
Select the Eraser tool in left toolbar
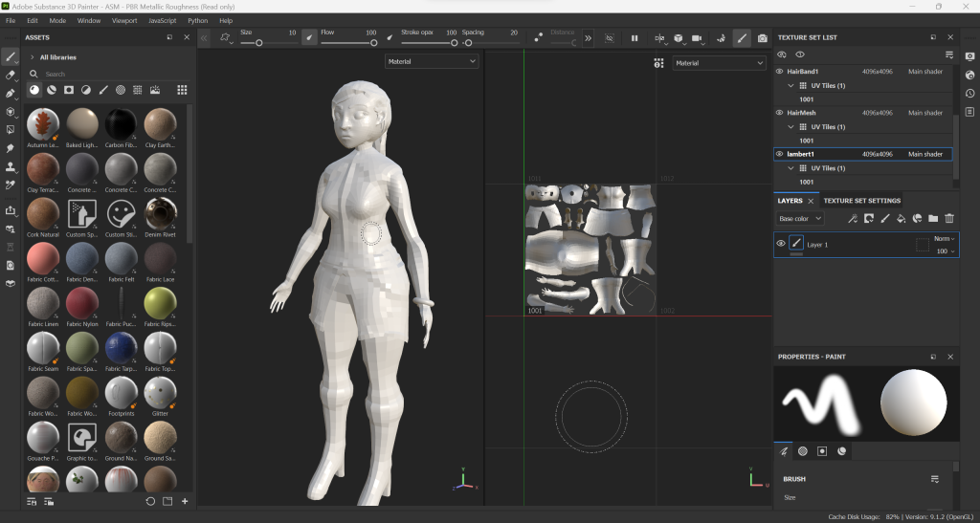(x=11, y=75)
